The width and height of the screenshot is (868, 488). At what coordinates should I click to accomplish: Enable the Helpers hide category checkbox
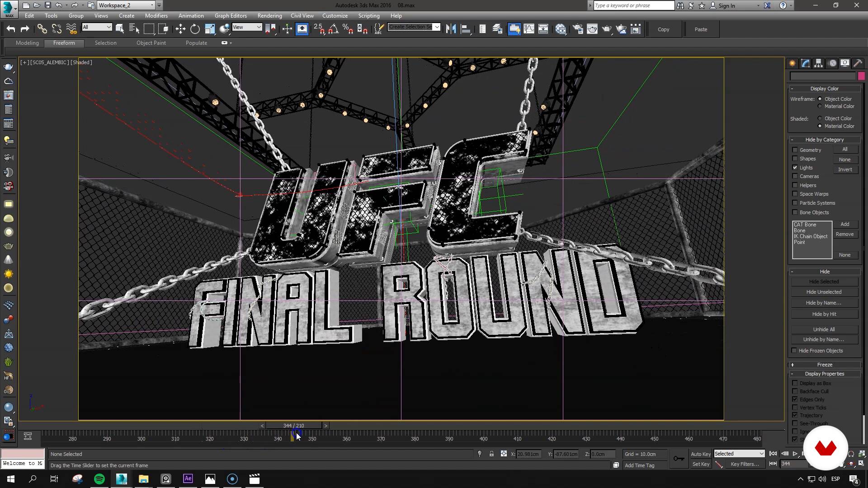[x=795, y=185]
